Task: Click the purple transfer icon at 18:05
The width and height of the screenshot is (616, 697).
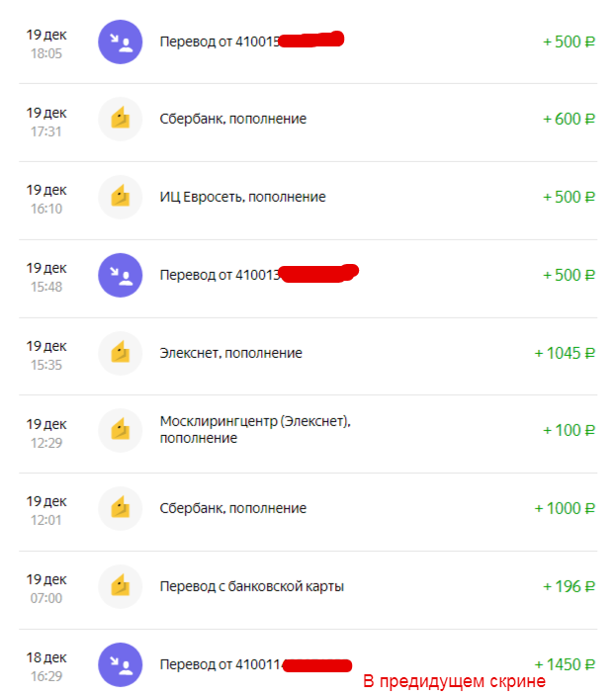Action: coord(121,42)
